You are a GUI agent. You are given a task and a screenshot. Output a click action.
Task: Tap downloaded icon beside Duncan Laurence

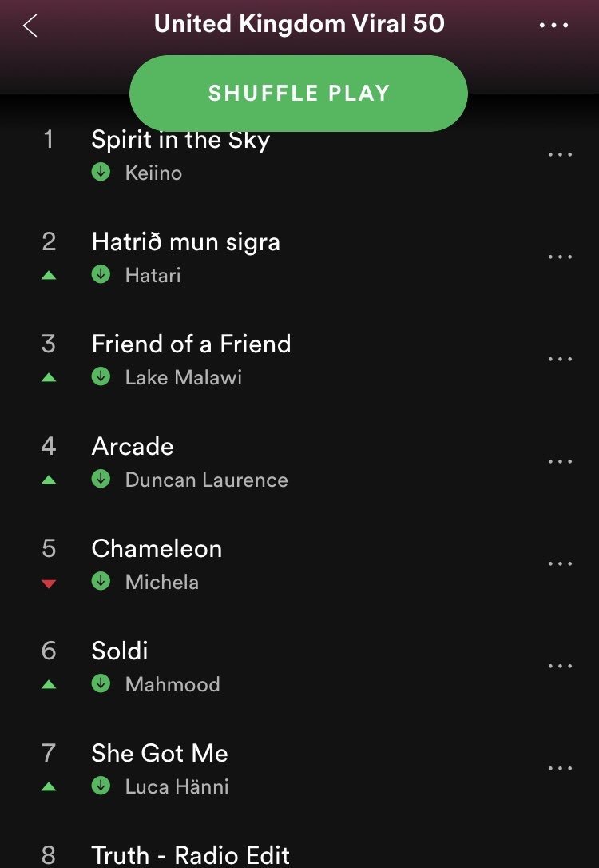pyautogui.click(x=101, y=479)
